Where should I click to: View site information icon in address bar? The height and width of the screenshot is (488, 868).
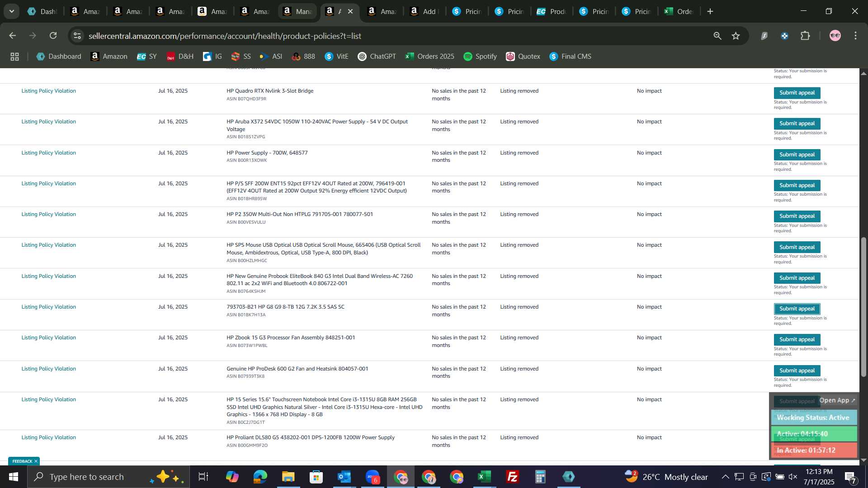point(77,36)
